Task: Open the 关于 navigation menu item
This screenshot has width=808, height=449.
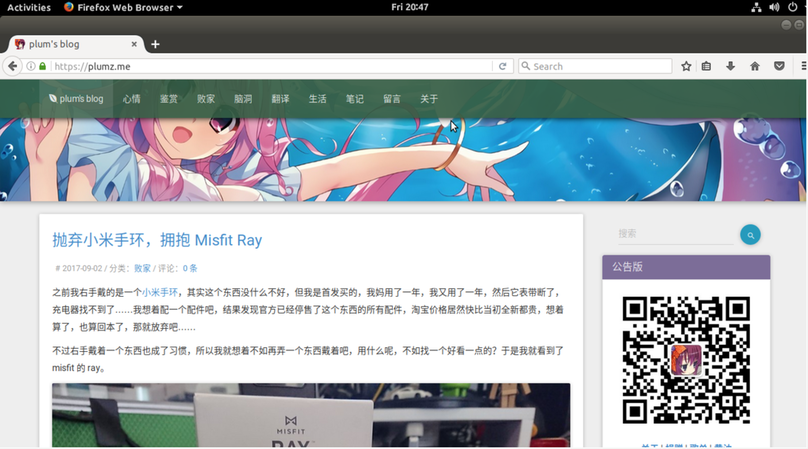Action: pyautogui.click(x=429, y=99)
